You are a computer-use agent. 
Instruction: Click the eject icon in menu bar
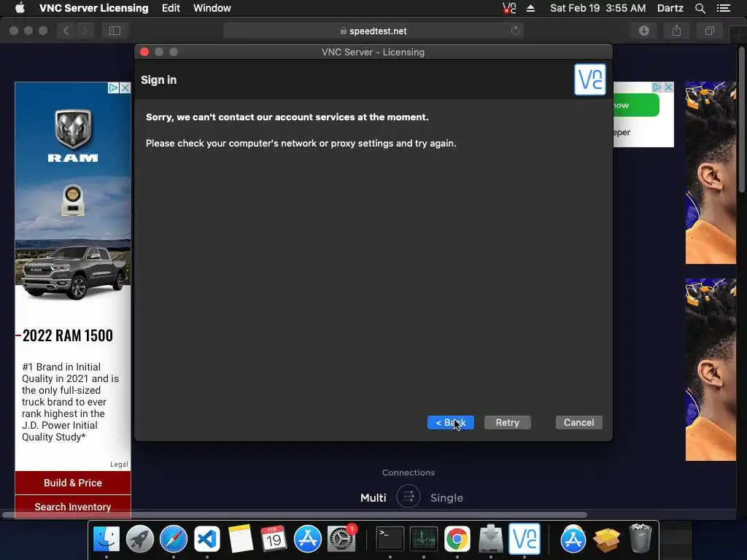[530, 8]
